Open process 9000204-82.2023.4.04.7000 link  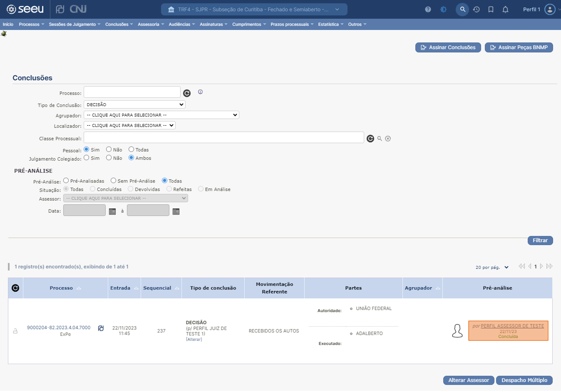[59, 328]
